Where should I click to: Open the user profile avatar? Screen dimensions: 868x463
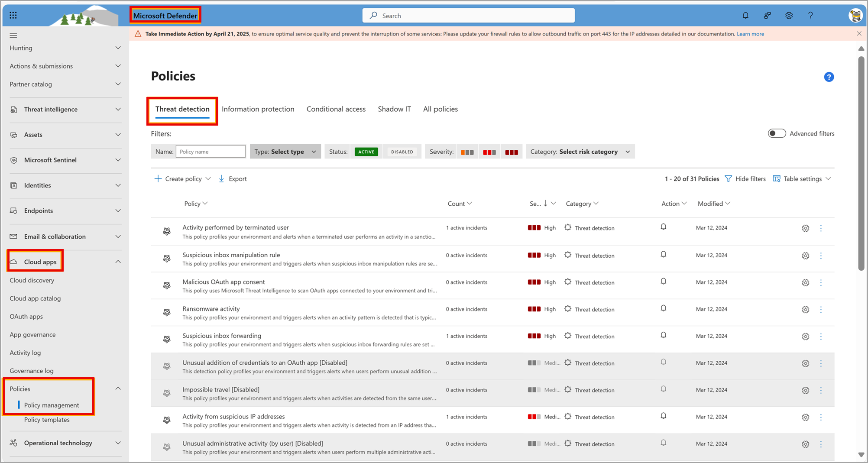pos(855,16)
